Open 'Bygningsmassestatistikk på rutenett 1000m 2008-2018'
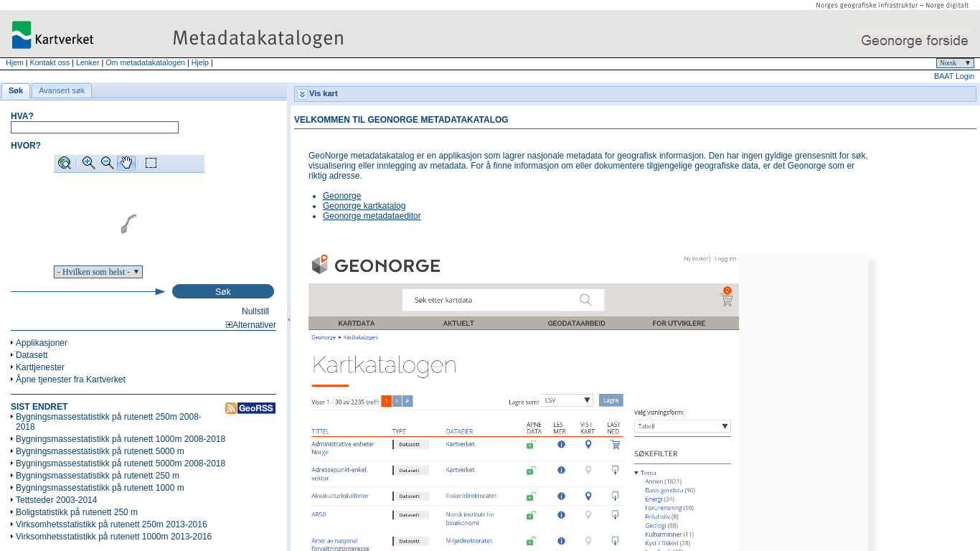Image resolution: width=980 pixels, height=551 pixels. click(121, 439)
